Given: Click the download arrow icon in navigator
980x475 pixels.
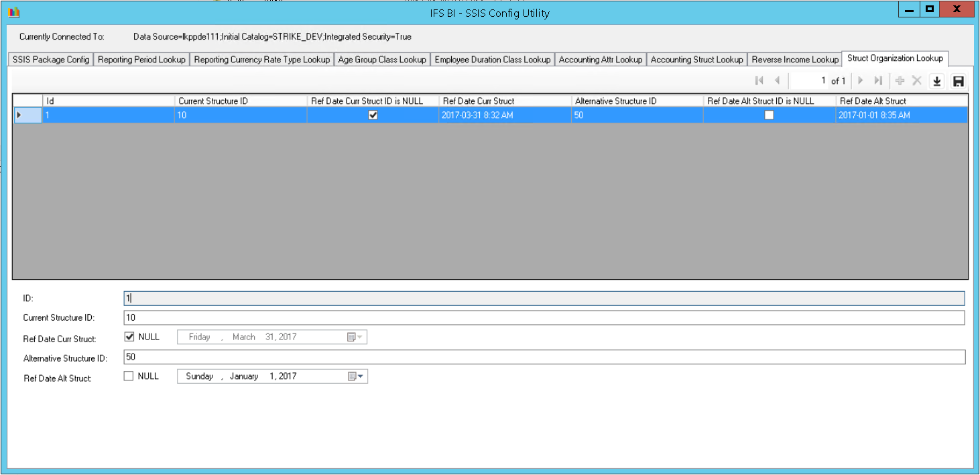Looking at the screenshot, I should tap(937, 81).
